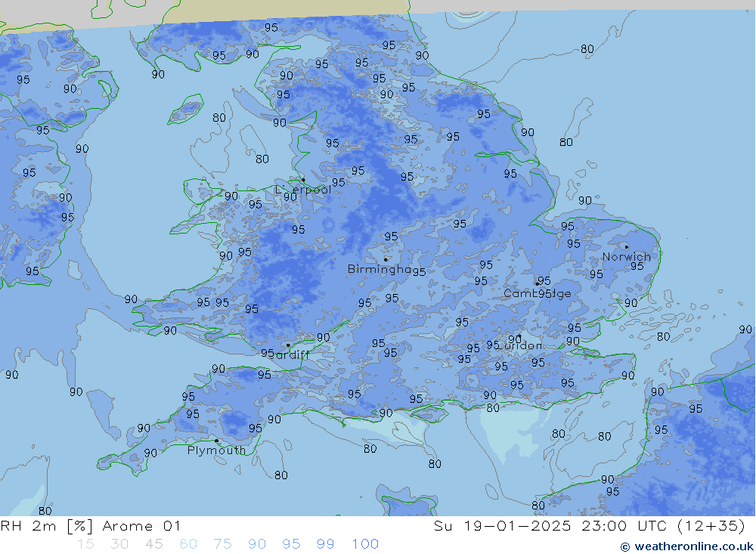The height and width of the screenshot is (554, 756).
Task: Click the Birmingham city label
Action: tap(380, 269)
